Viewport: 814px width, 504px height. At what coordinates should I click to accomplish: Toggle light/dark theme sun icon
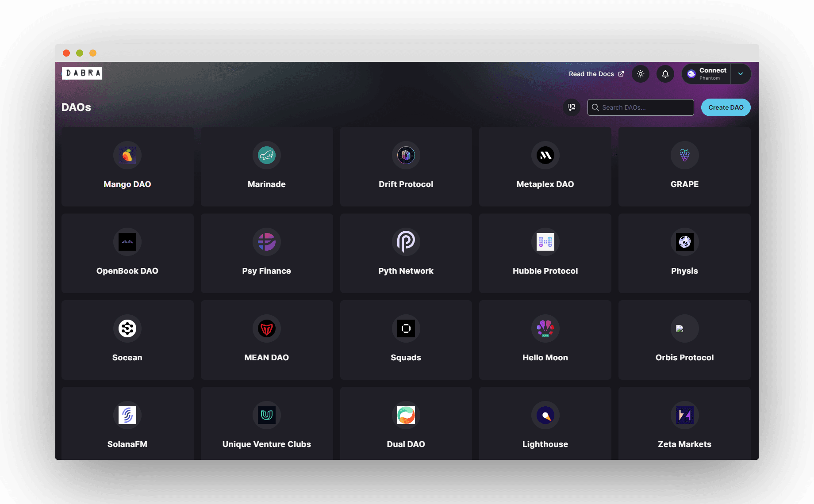(x=641, y=74)
